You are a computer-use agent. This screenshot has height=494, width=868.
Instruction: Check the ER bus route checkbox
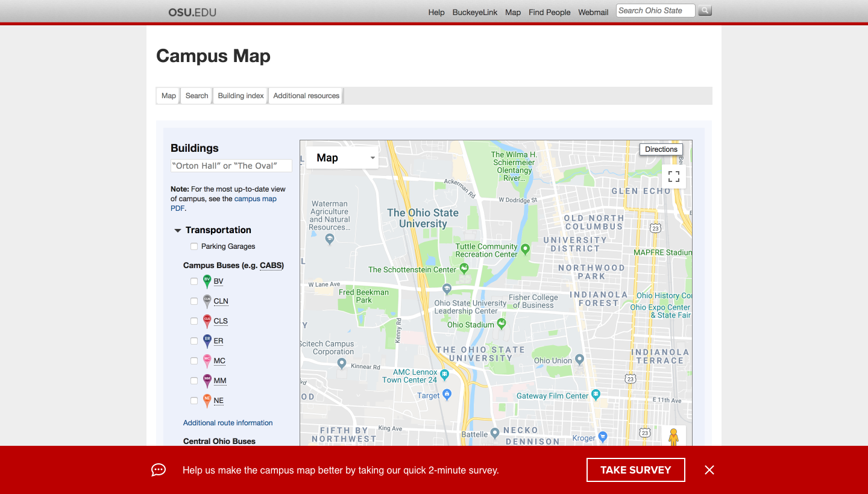(194, 341)
